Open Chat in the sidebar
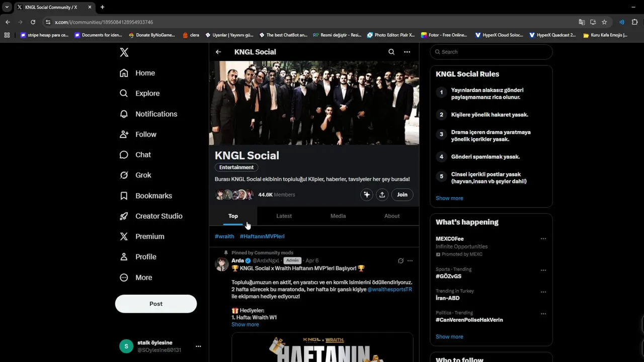 click(x=135, y=155)
